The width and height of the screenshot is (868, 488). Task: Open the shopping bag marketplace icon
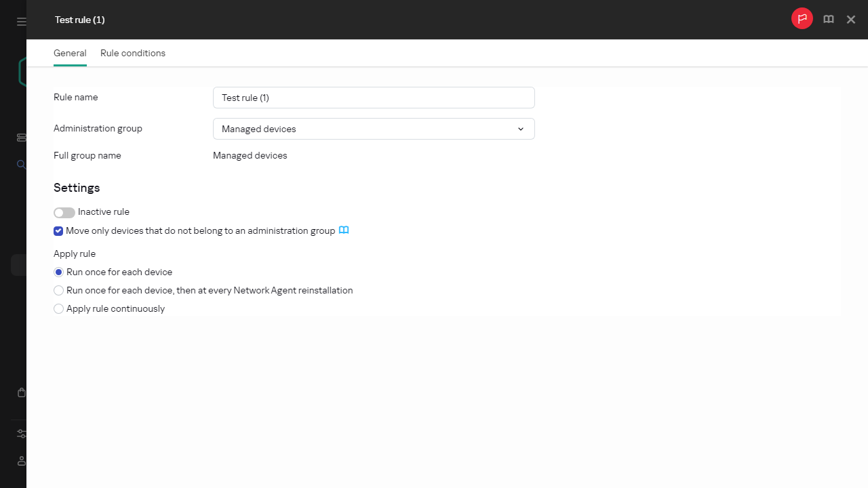tap(22, 392)
